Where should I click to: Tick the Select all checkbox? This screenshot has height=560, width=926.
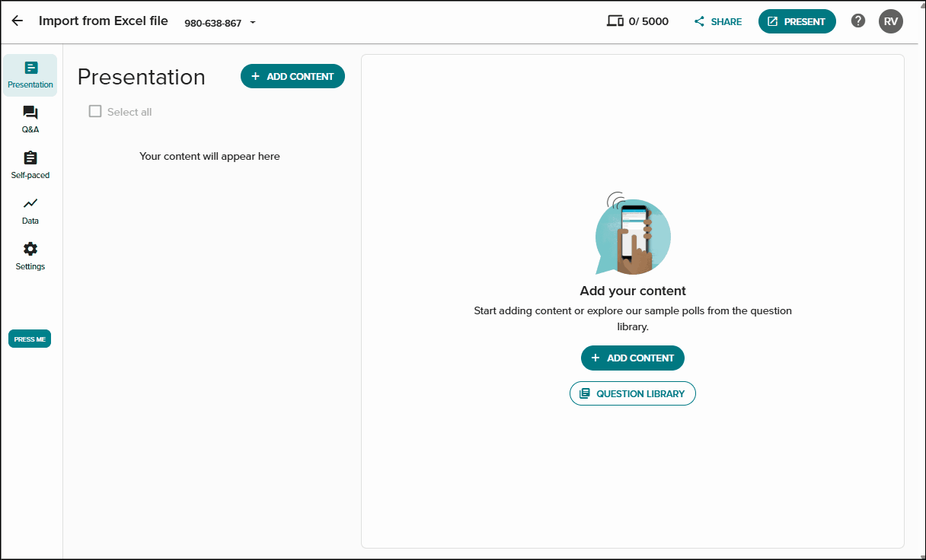[95, 111]
